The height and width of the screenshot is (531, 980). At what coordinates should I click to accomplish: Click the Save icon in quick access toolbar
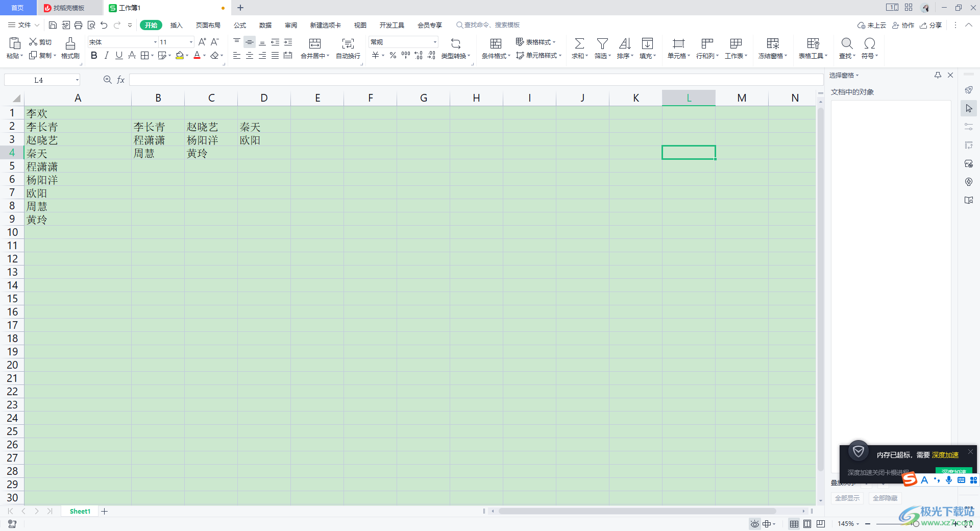(x=53, y=25)
